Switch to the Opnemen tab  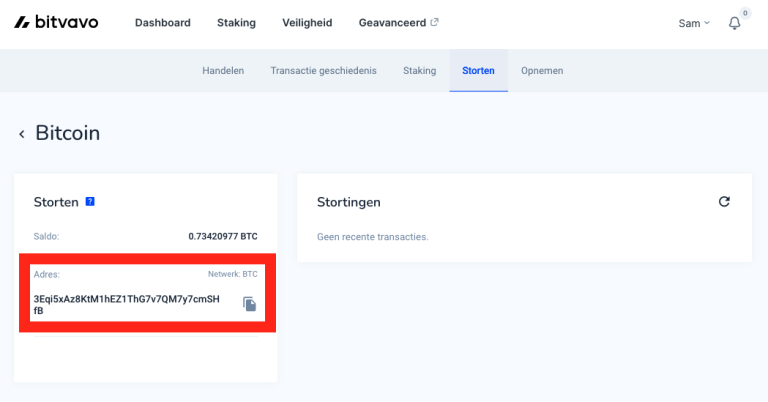[x=542, y=71]
